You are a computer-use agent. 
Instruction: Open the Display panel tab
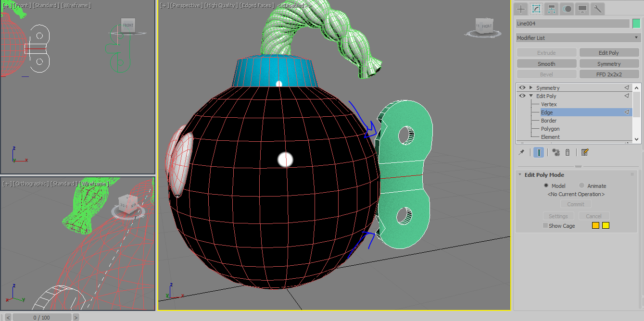(x=582, y=9)
